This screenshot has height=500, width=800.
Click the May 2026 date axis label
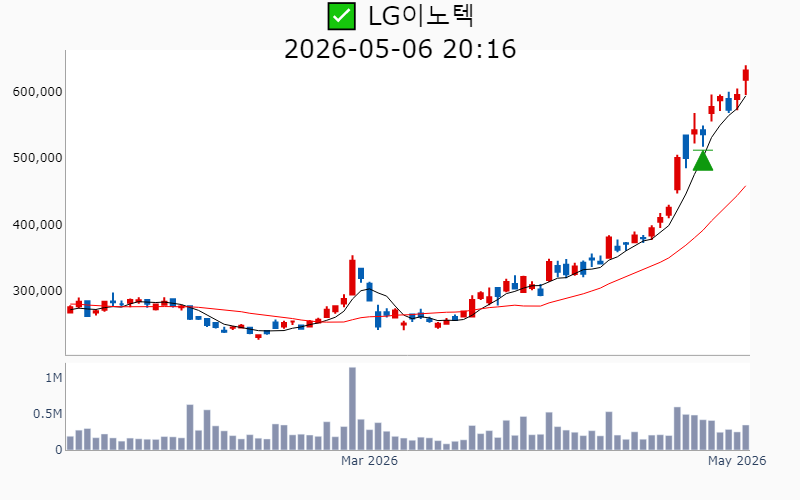(737, 461)
